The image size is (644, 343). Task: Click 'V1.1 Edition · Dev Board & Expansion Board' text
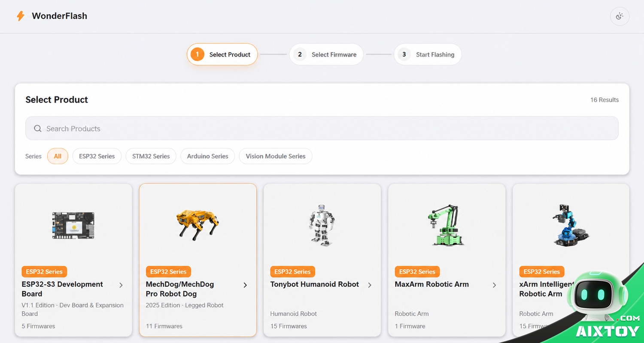(x=73, y=310)
